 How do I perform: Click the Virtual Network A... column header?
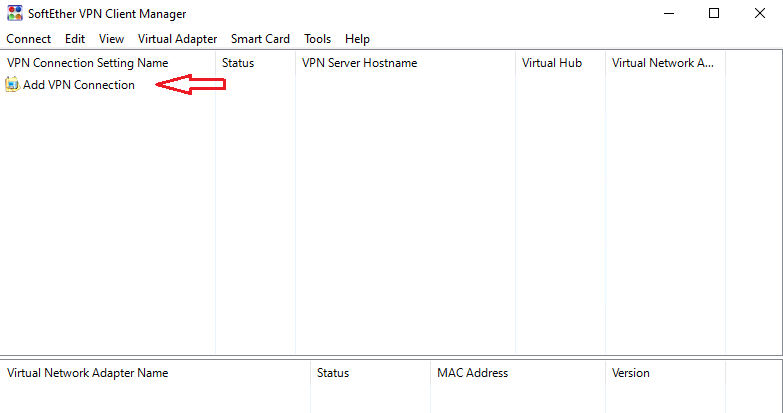(665, 63)
